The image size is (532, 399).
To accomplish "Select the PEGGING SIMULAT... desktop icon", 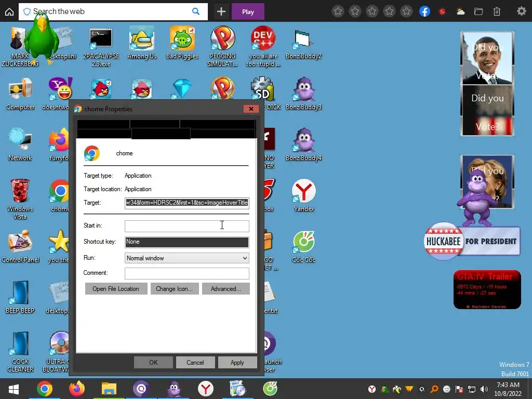I will click(x=222, y=47).
